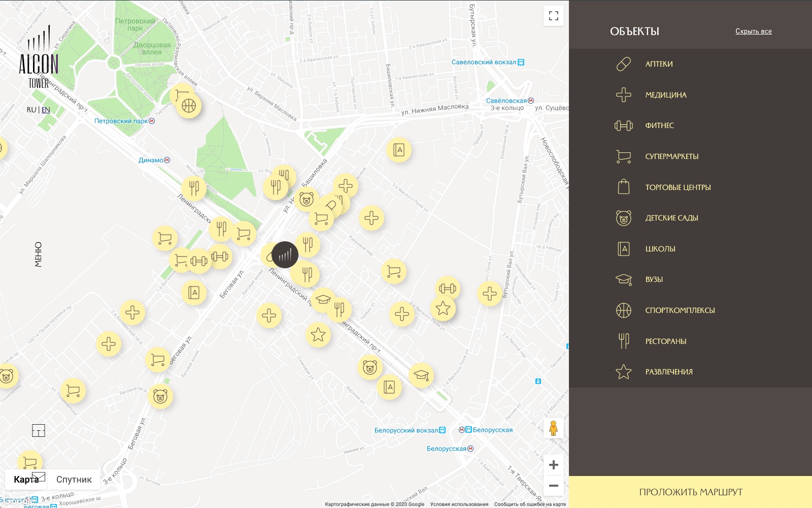Click the Развлечения star icon in sidebar
812x508 pixels.
pyautogui.click(x=623, y=372)
